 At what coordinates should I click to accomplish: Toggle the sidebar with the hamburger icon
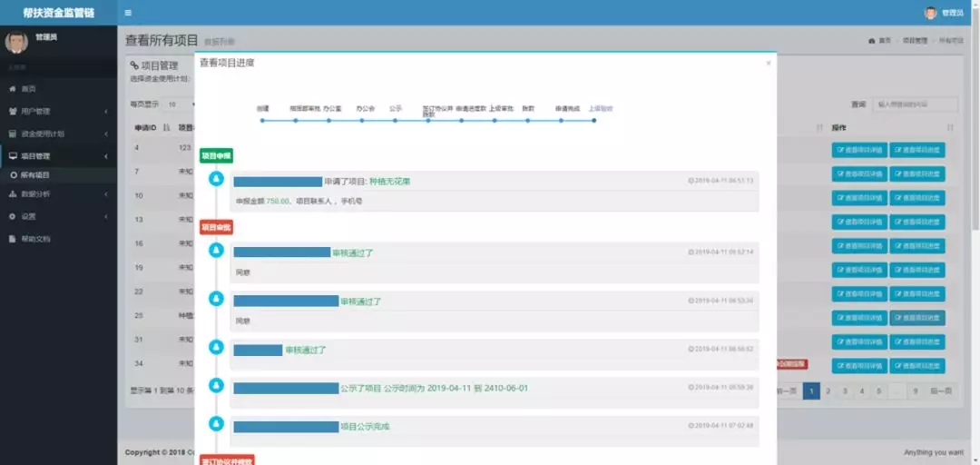128,13
